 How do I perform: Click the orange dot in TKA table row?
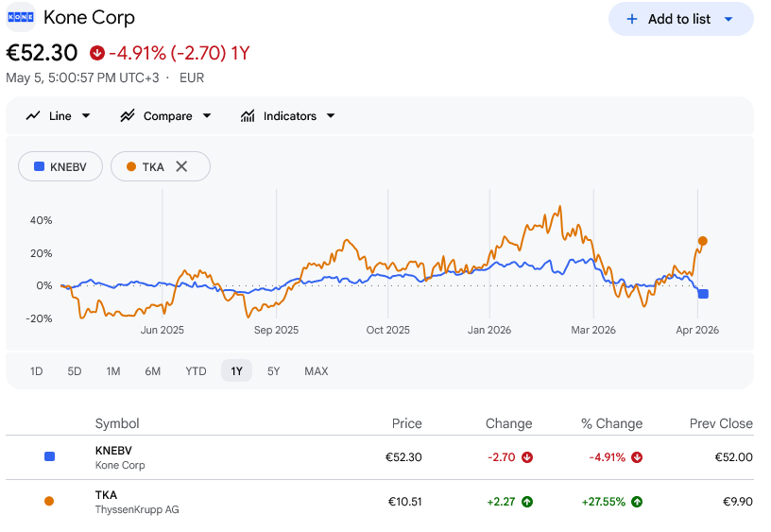[49, 502]
